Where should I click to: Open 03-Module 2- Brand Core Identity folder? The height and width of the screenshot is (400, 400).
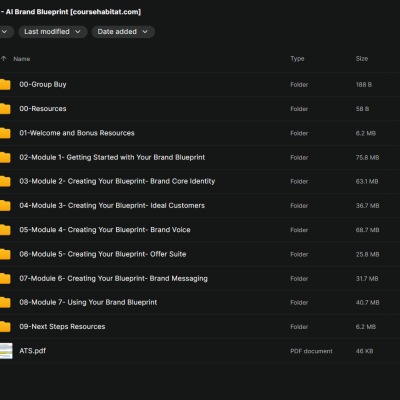point(117,181)
